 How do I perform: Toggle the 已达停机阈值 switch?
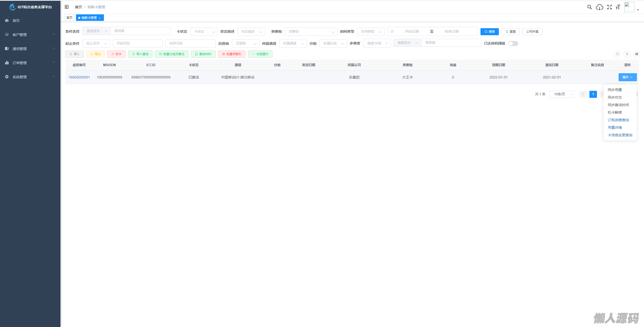pyautogui.click(x=513, y=44)
